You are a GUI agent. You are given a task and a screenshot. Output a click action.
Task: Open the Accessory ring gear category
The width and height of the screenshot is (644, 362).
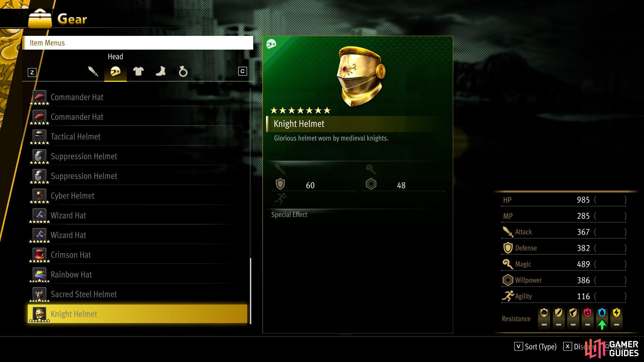(183, 71)
